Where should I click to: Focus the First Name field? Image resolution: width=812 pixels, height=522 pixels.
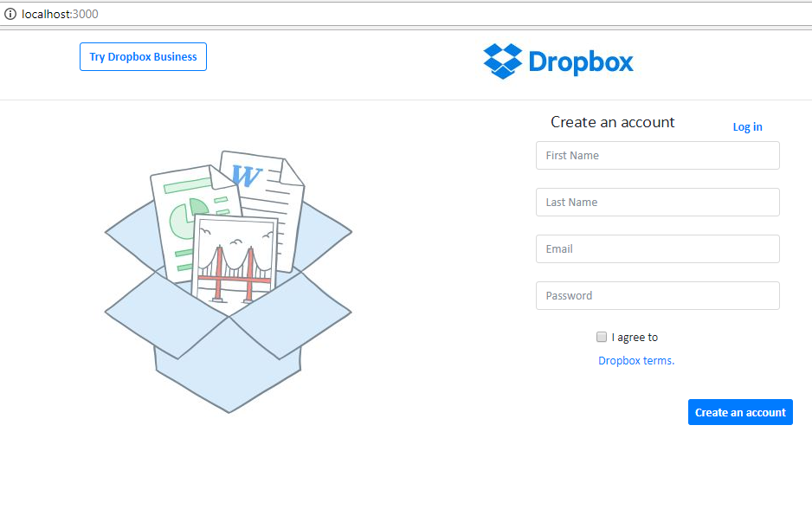pyautogui.click(x=658, y=155)
